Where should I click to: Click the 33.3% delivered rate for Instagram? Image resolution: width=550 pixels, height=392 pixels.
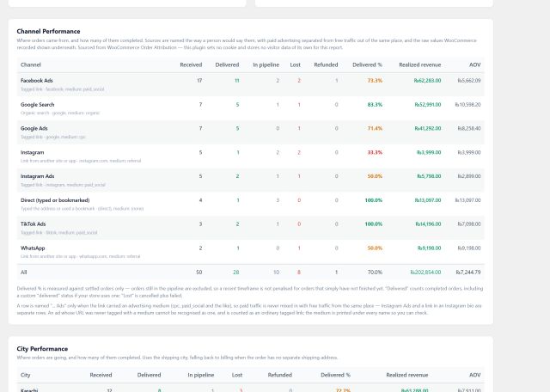coord(375,152)
